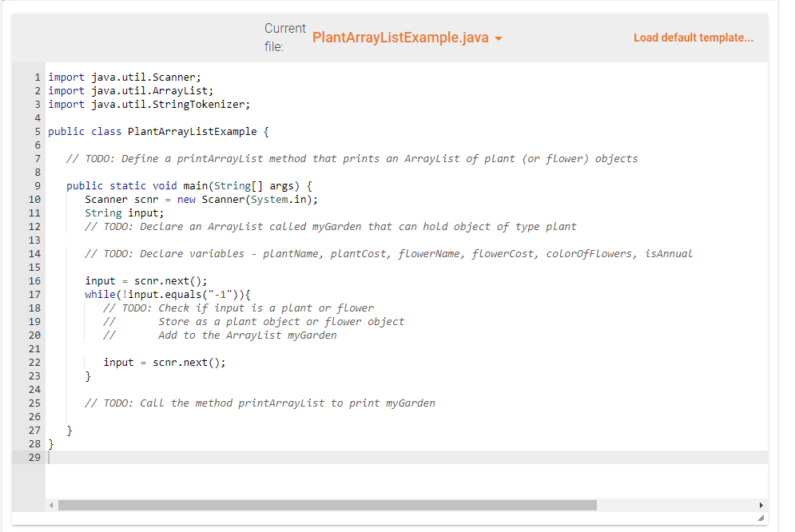Image resolution: width=795 pixels, height=532 pixels.
Task: Click the right scroll arrow of the horizontal scrollbar
Action: [x=761, y=505]
